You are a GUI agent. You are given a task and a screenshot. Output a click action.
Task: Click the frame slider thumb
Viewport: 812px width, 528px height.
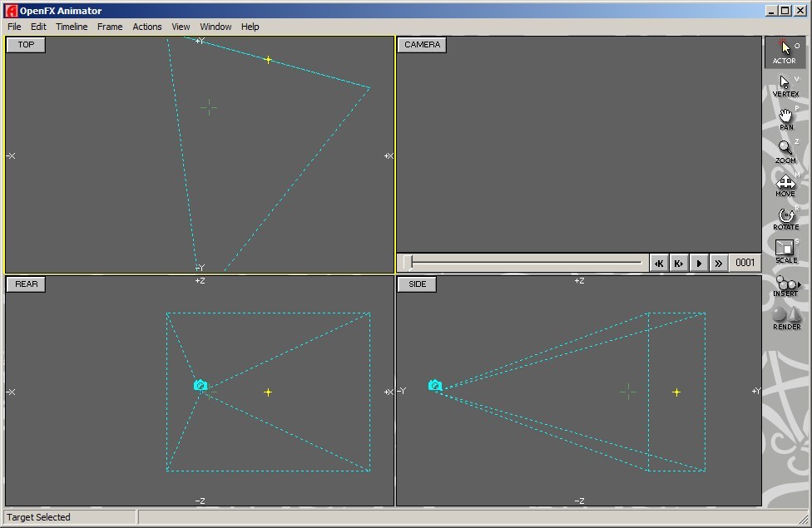point(408,263)
